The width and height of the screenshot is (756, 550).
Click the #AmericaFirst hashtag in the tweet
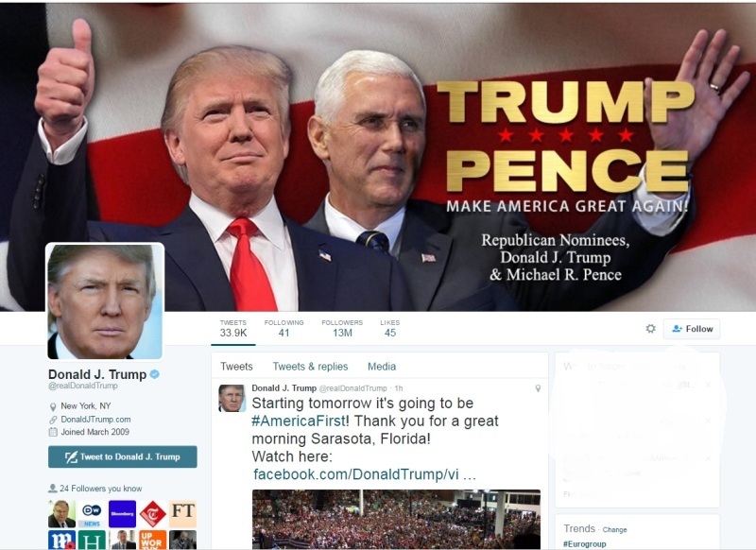(x=299, y=421)
